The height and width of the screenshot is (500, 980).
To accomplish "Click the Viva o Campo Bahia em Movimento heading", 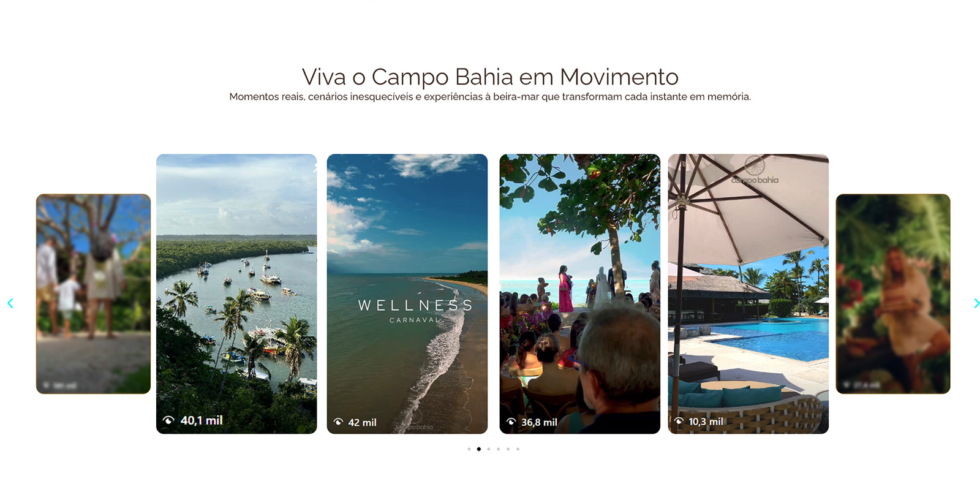I will tap(490, 77).
